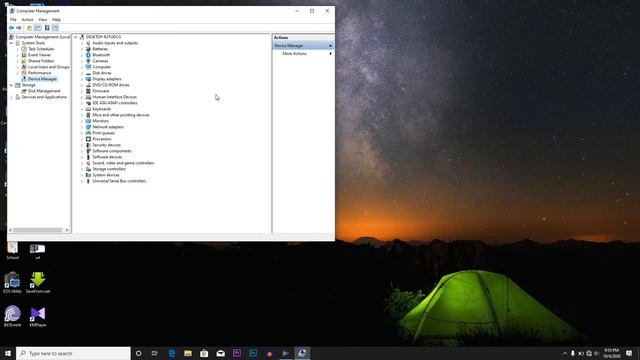This screenshot has height=360, width=640.
Task: Select Shared Folders in the console tree
Action: point(41,61)
